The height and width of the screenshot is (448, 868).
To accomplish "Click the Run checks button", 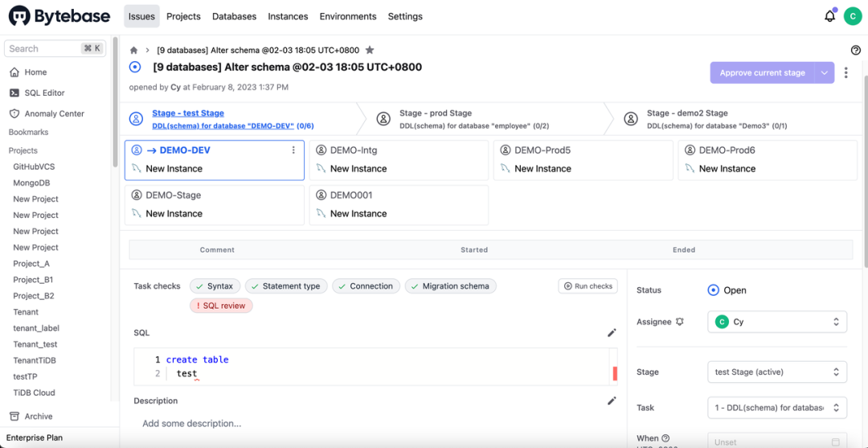I will click(588, 286).
